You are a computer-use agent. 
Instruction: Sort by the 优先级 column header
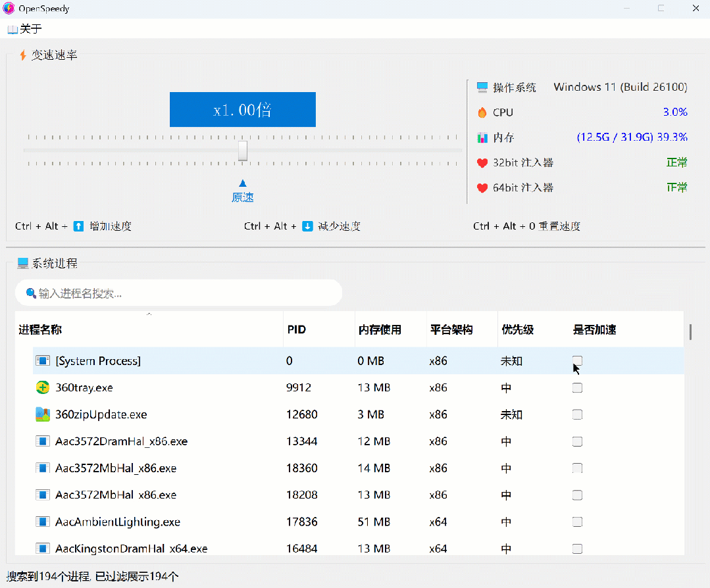534,330
